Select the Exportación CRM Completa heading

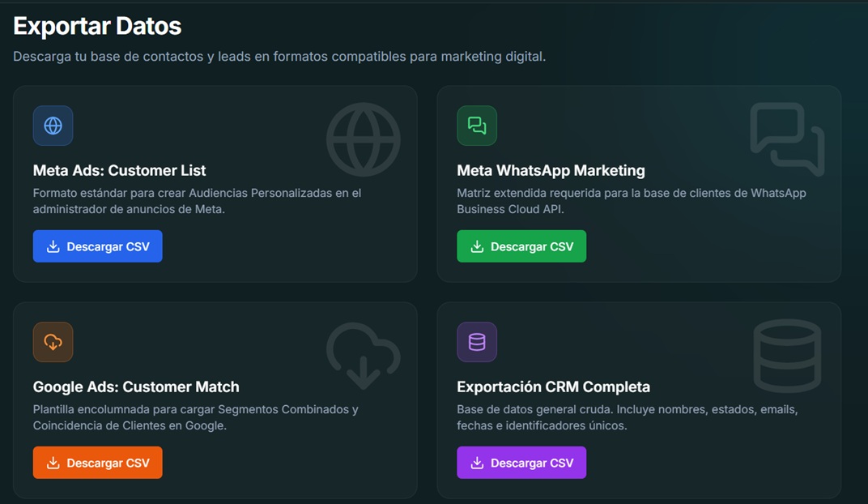coord(554,387)
